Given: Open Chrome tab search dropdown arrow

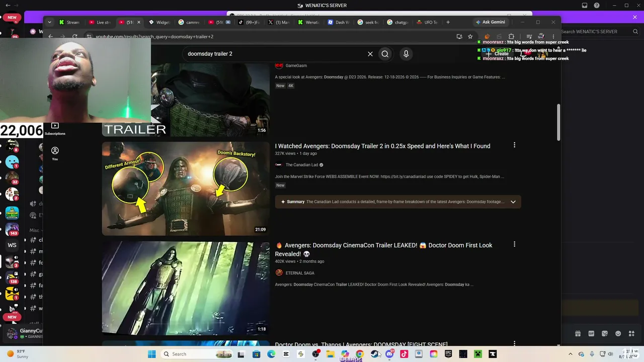Looking at the screenshot, I should 49,22.
